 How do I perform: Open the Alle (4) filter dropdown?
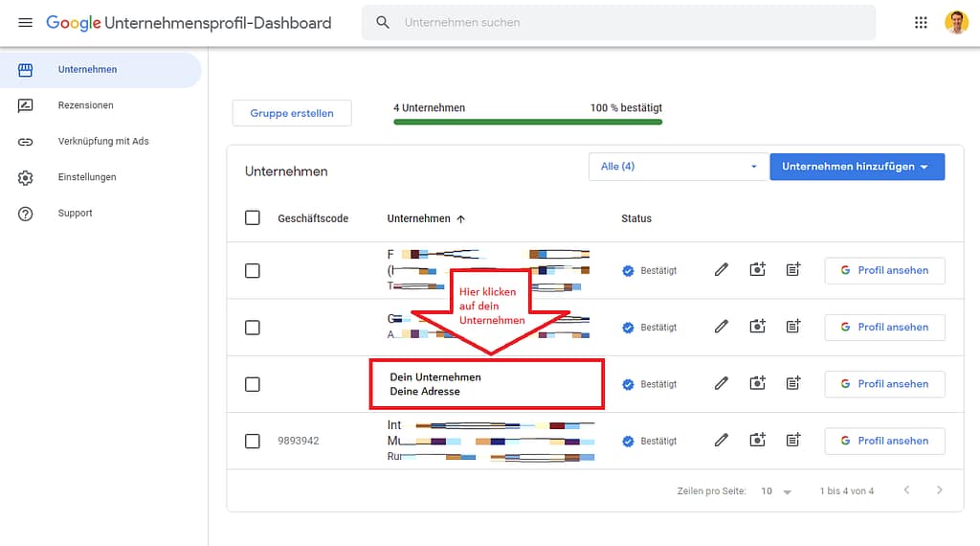click(x=679, y=167)
